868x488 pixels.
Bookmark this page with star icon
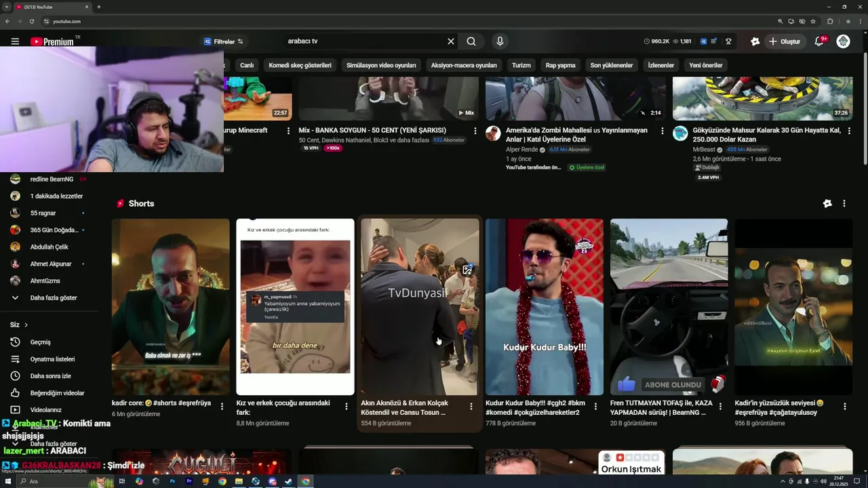tap(813, 21)
